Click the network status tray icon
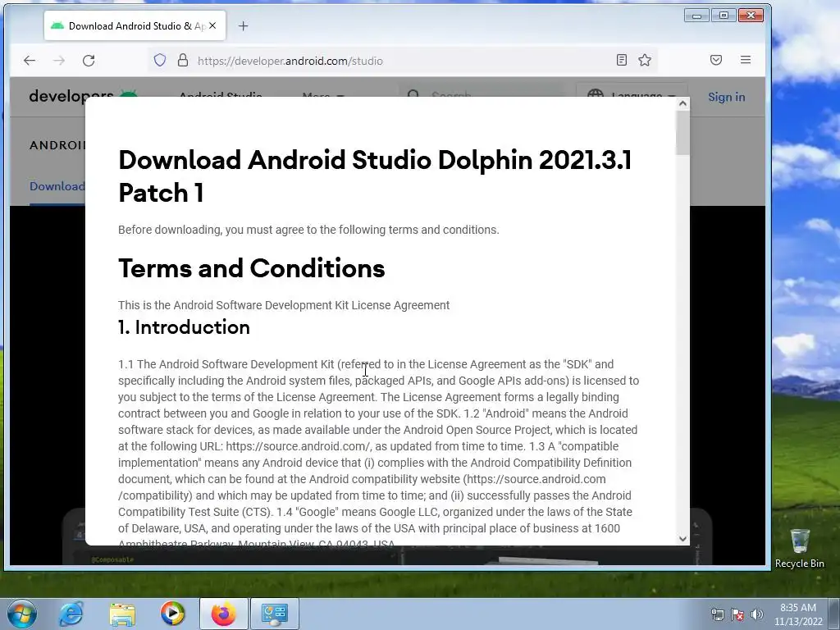Image resolution: width=840 pixels, height=630 pixels. (717, 614)
